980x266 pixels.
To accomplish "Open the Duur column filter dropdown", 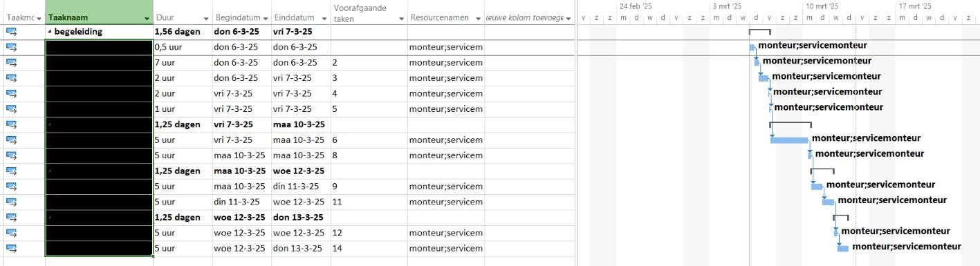I will coord(206,18).
